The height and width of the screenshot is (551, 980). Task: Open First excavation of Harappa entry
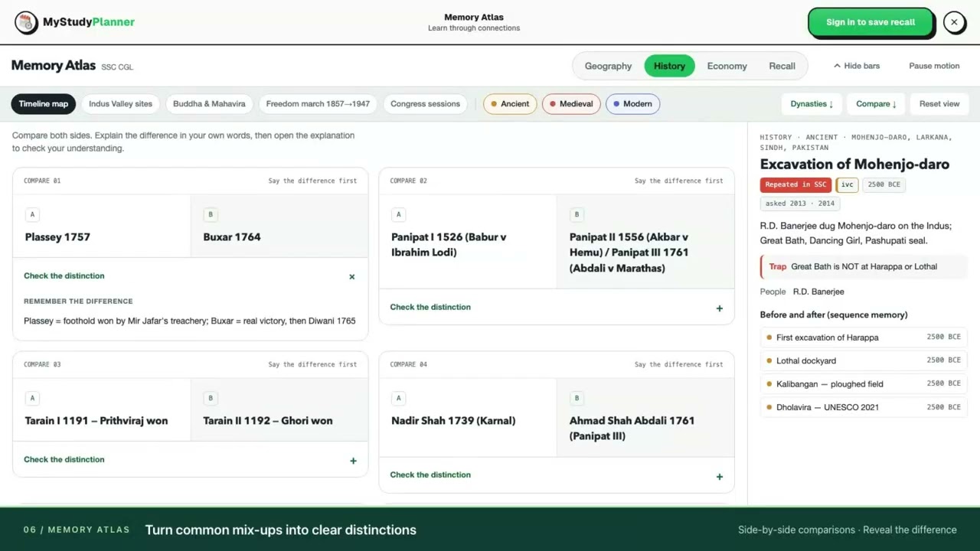pyautogui.click(x=864, y=337)
